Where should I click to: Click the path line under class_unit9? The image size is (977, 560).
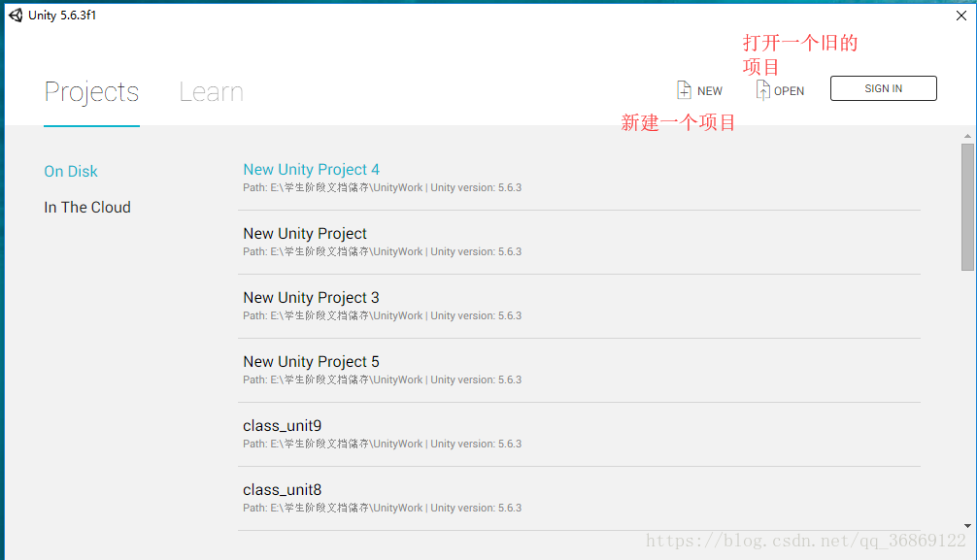pos(382,445)
